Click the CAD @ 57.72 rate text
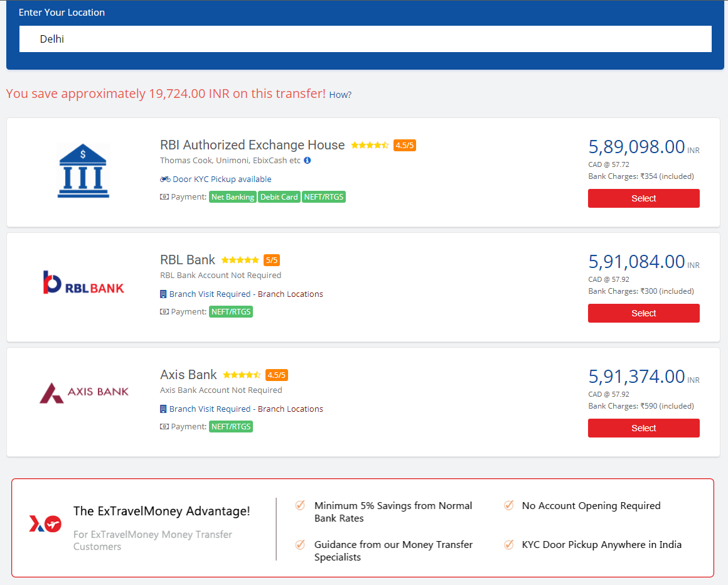Image resolution: width=728 pixels, height=585 pixels. [x=609, y=164]
